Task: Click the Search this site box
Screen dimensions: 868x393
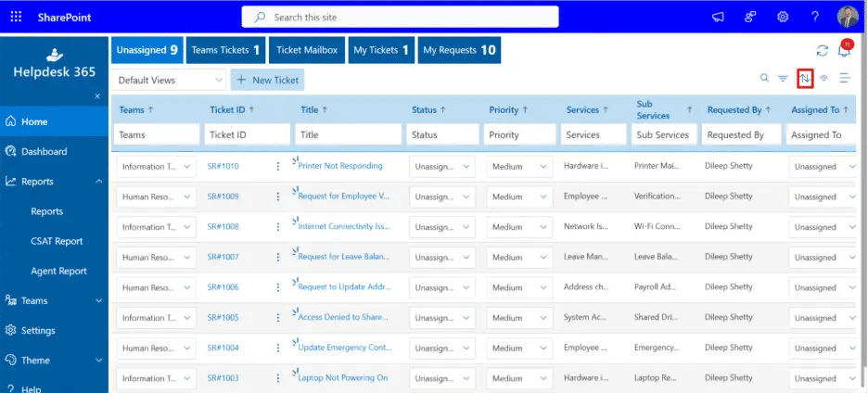Action: (401, 18)
